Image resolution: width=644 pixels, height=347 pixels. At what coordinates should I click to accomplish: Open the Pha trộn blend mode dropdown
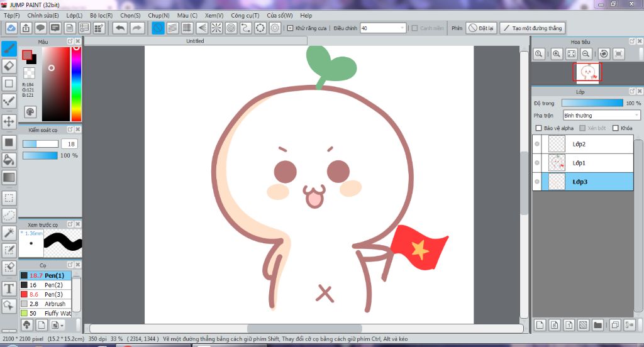pyautogui.click(x=601, y=116)
